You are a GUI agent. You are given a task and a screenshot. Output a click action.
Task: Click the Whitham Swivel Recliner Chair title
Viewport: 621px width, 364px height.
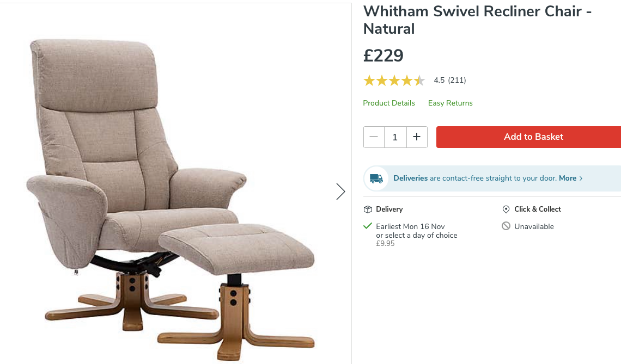477,20
